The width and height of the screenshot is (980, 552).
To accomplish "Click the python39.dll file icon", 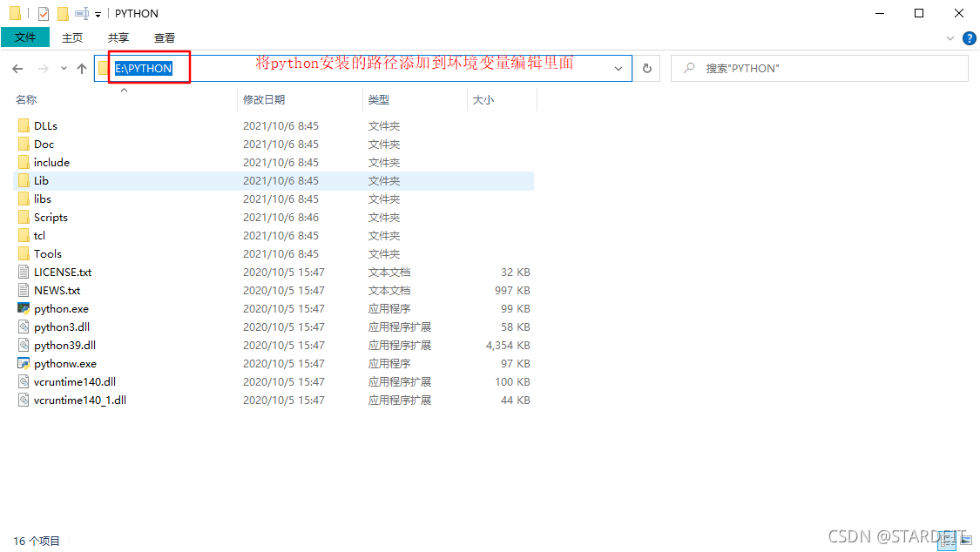I will point(24,346).
